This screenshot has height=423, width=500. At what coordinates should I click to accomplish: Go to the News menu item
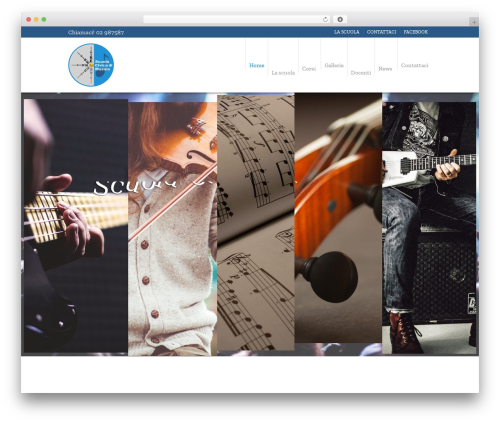385,69
